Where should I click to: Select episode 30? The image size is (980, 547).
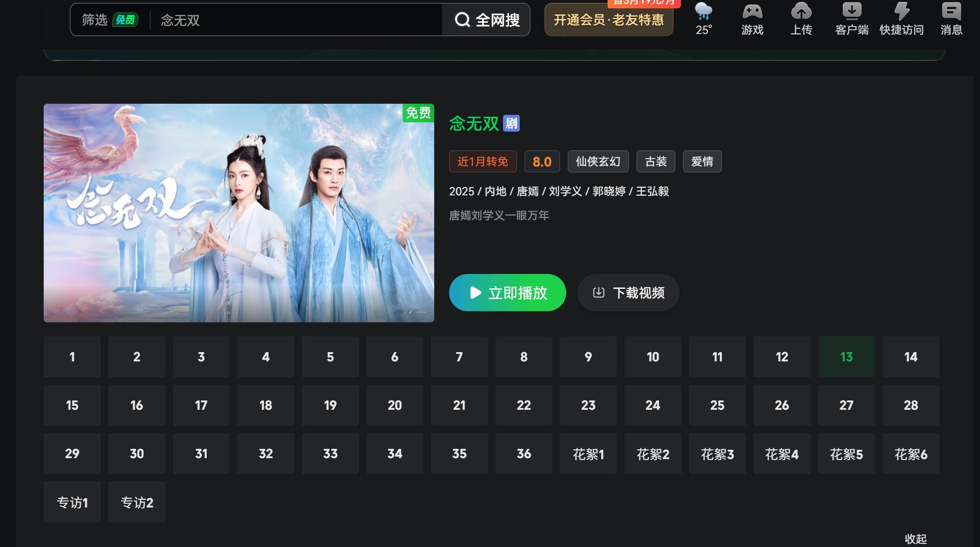point(137,454)
